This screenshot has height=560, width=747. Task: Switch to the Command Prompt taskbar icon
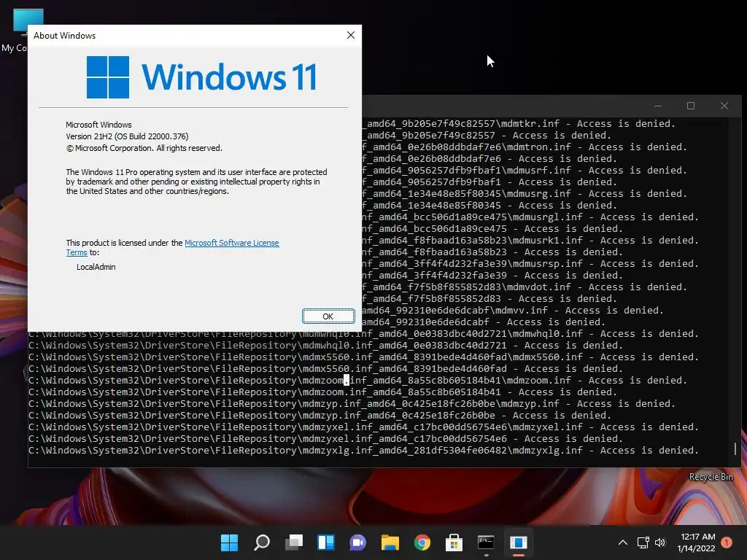click(x=486, y=542)
